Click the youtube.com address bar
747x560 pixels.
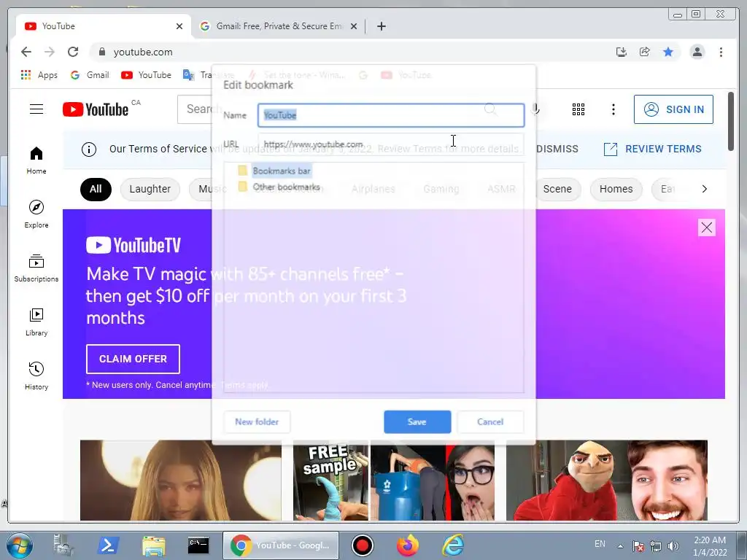click(348, 52)
